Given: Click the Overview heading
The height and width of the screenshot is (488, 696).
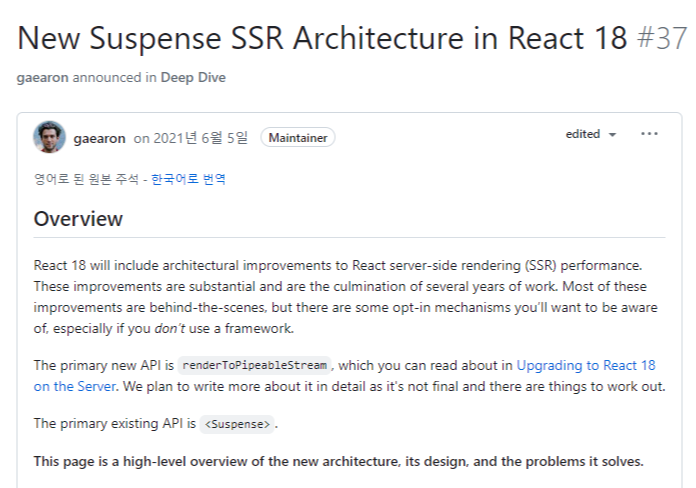Looking at the screenshot, I should point(78,219).
